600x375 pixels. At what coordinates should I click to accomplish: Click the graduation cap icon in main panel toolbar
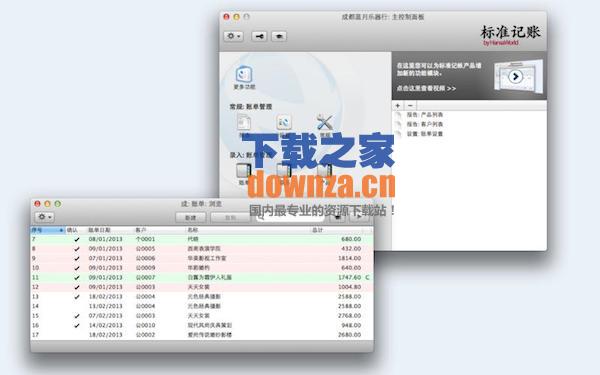pos(279,36)
